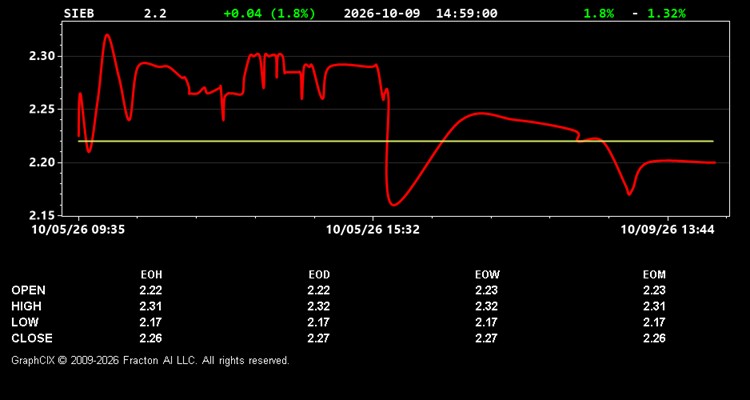Image resolution: width=750 pixels, height=400 pixels.
Task: Select the EOW LOW value 2.17
Action: 486,322
